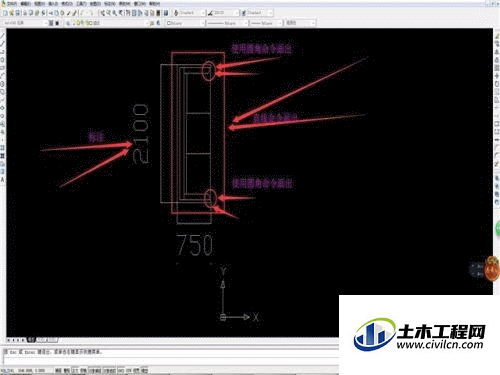Toggle Ortho mode in status bar
This screenshot has width=500, height=375.
tap(75, 370)
